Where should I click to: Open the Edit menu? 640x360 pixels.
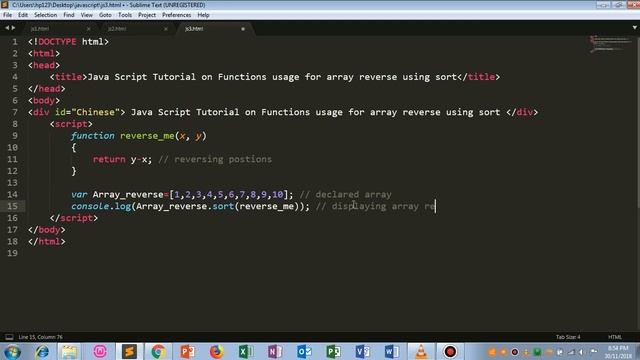point(23,15)
